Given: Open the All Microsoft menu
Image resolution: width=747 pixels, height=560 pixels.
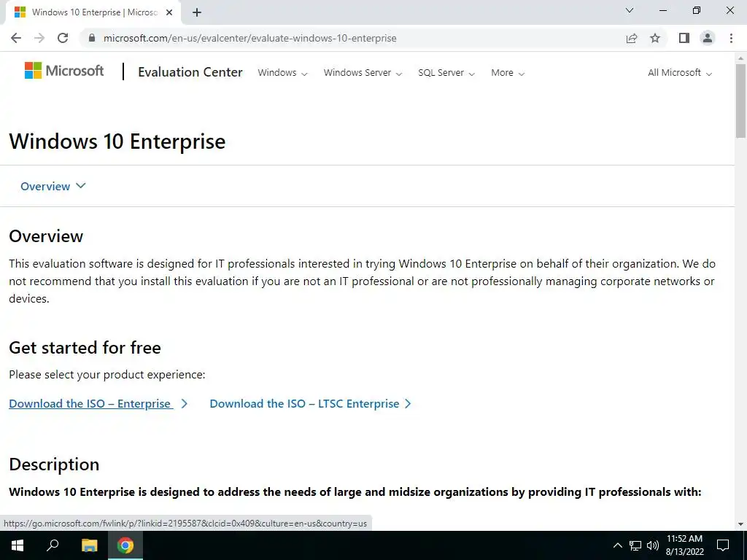Looking at the screenshot, I should pos(679,73).
